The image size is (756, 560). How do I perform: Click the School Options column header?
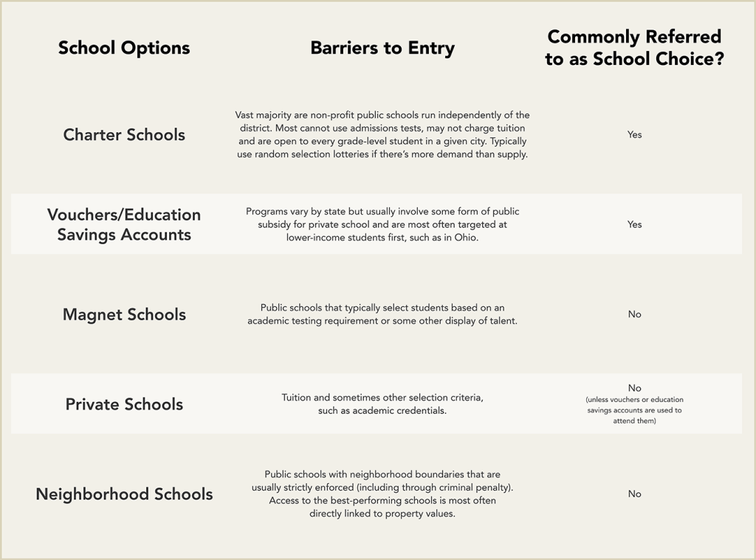click(x=124, y=48)
